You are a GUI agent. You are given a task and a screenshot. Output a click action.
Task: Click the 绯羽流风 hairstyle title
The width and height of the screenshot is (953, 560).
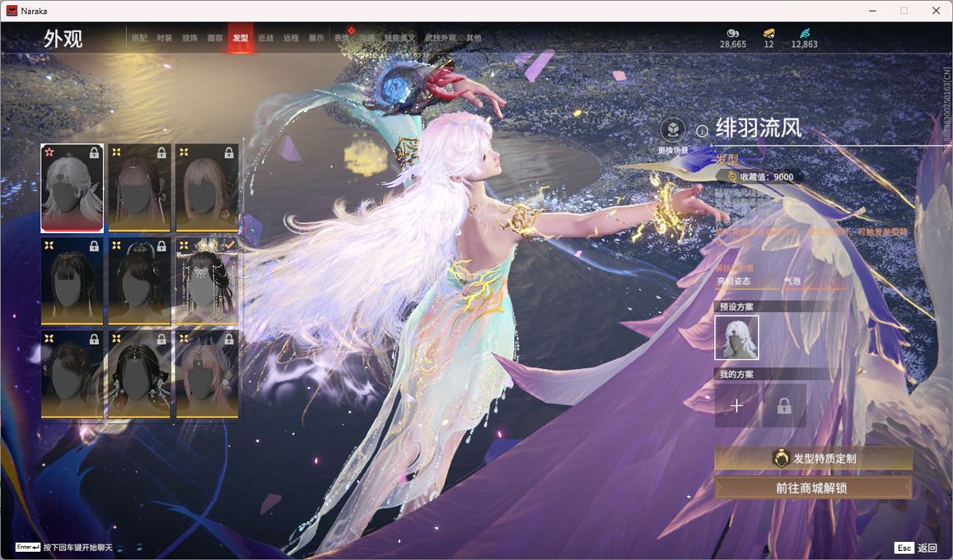(759, 128)
